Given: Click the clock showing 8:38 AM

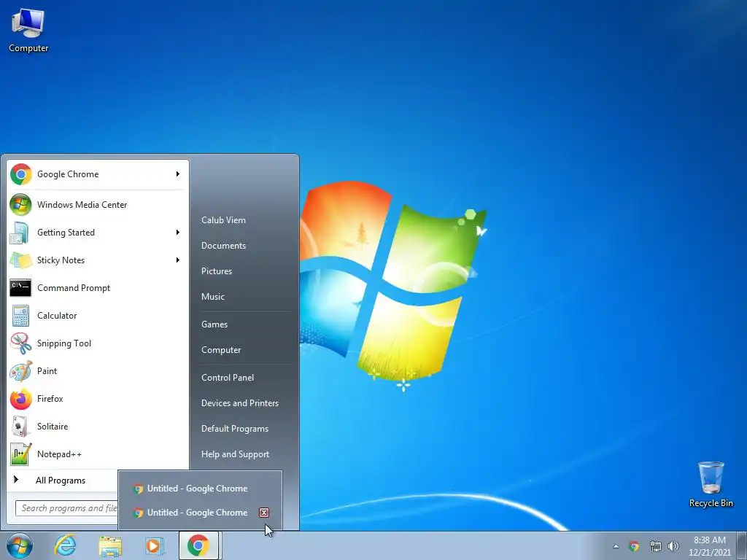Looking at the screenshot, I should click(710, 546).
